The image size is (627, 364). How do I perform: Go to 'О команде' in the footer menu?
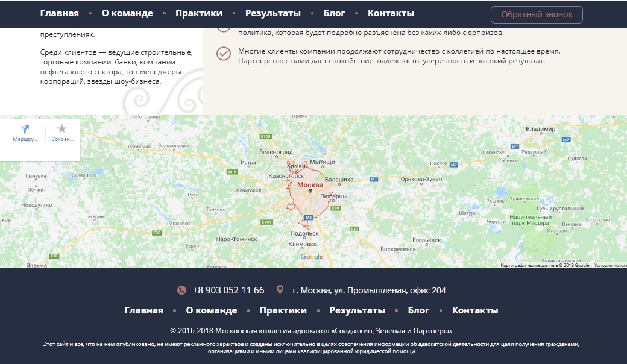212,310
